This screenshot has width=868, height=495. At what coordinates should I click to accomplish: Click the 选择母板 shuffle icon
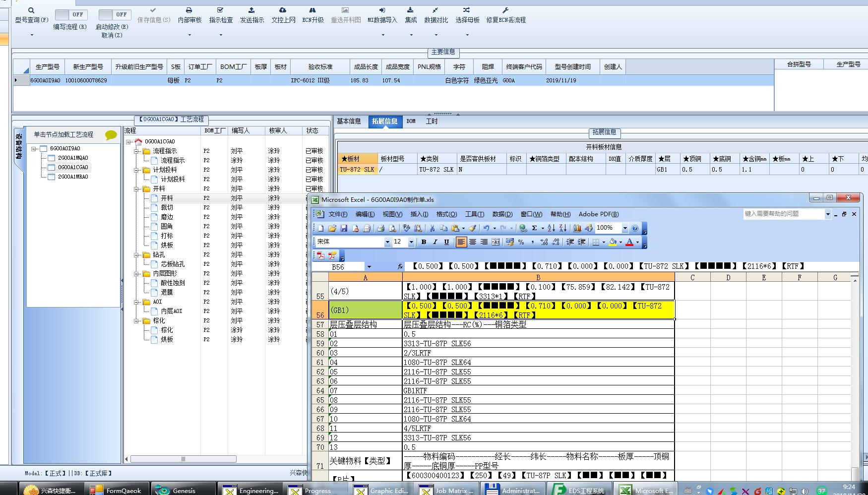point(467,10)
